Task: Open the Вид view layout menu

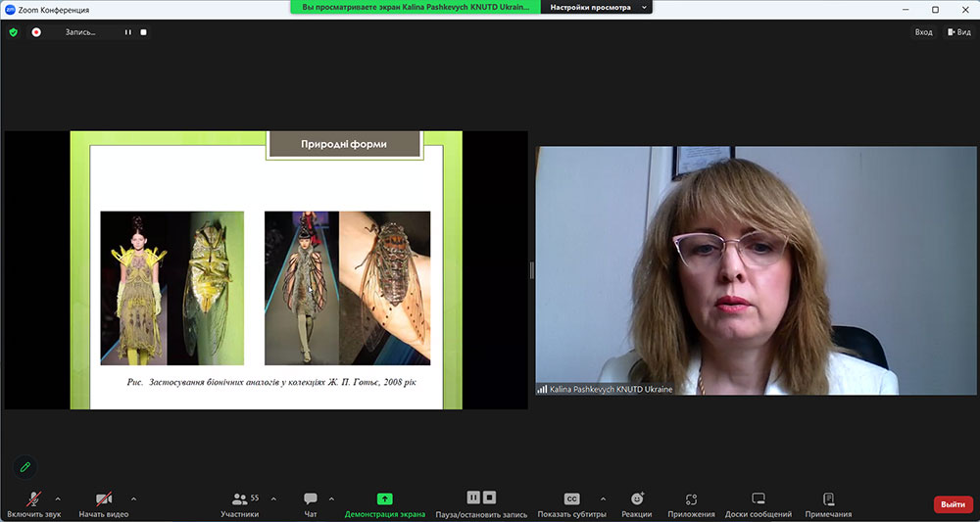Action: coord(959,32)
